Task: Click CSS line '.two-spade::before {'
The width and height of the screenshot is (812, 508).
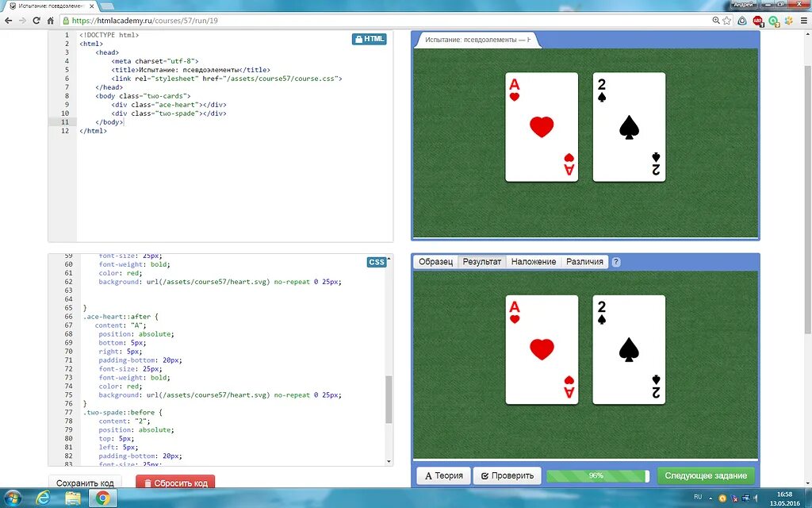Action: point(123,412)
